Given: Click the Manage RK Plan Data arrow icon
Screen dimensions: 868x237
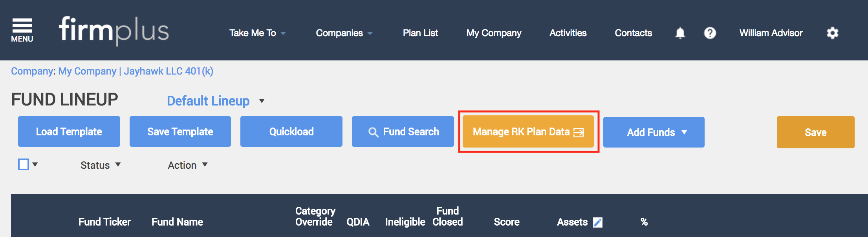Looking at the screenshot, I should pos(579,133).
